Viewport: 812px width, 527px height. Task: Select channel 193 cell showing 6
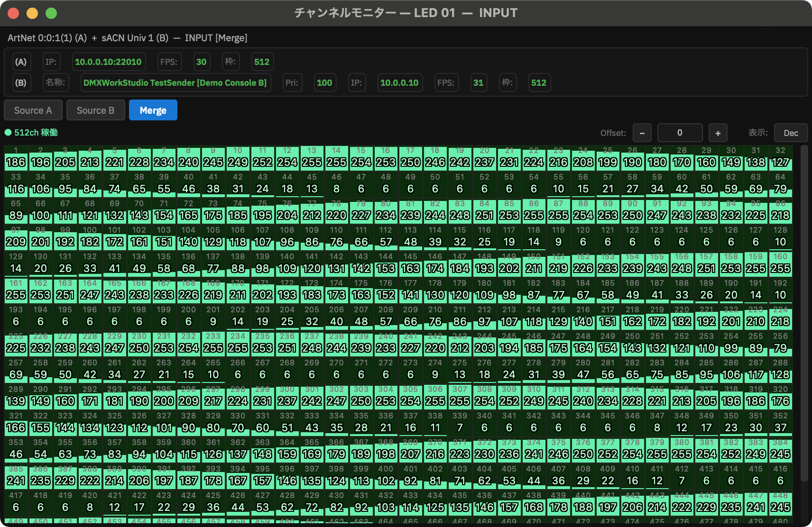pos(16,317)
